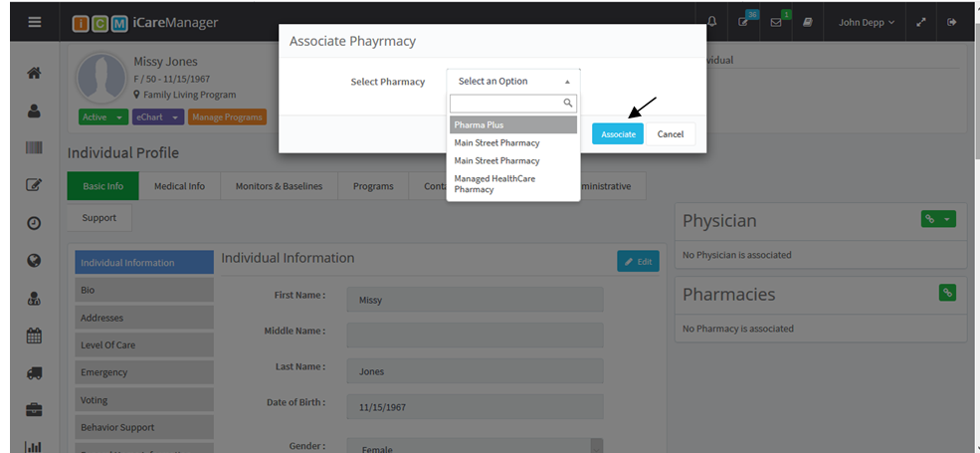
Task: Switch to Programs tab
Action: [373, 186]
